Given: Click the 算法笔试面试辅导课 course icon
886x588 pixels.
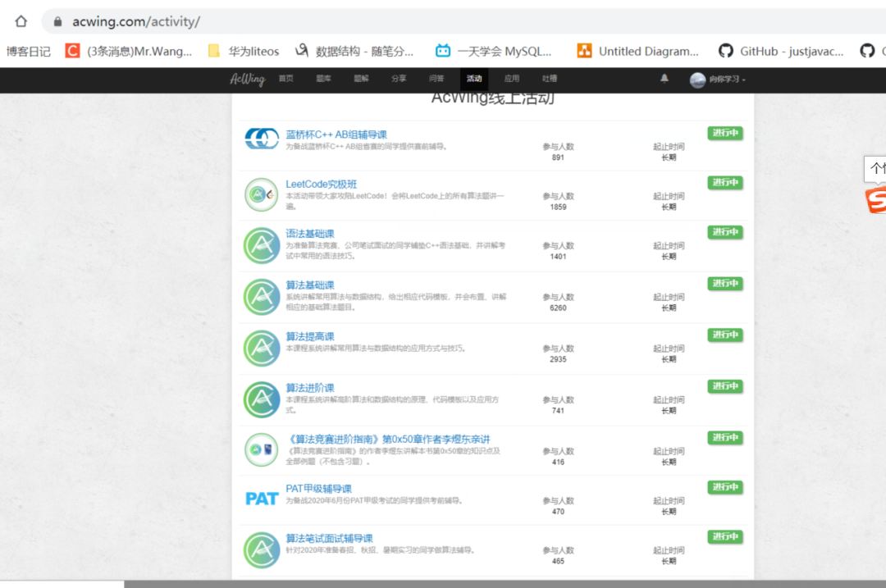Looking at the screenshot, I should [262, 550].
